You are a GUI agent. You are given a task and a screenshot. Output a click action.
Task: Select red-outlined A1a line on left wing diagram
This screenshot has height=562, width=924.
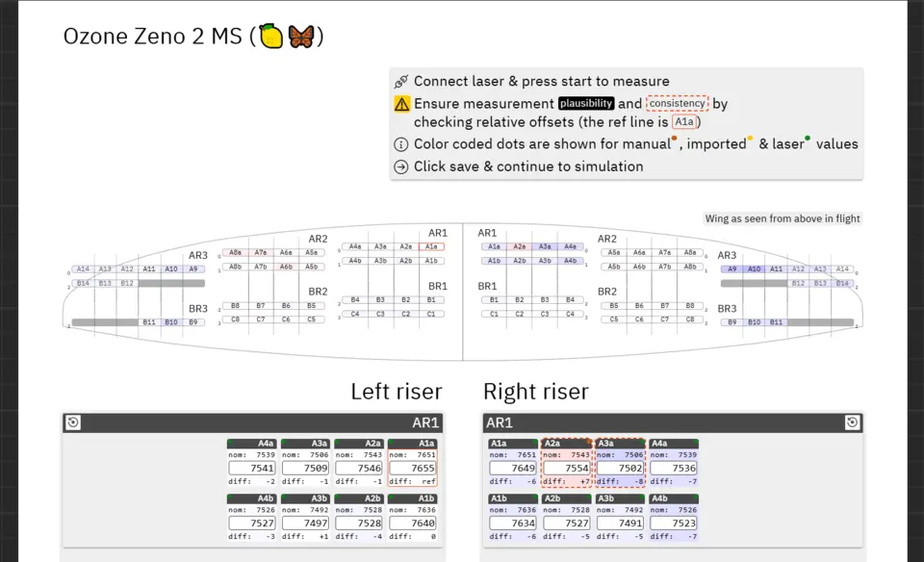[x=431, y=246]
